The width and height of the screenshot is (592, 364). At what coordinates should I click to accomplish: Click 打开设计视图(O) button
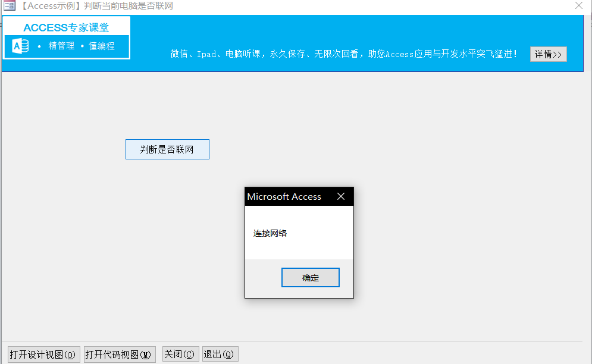click(44, 354)
